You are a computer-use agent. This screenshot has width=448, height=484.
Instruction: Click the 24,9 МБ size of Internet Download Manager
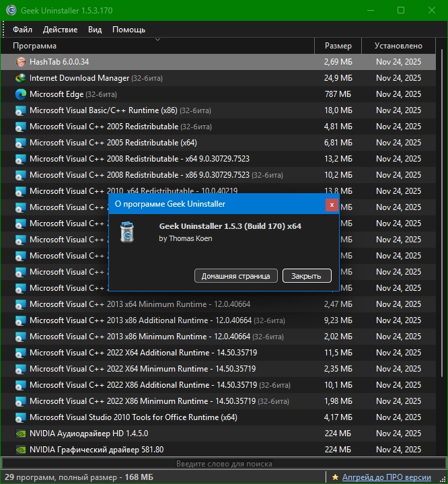[338, 78]
